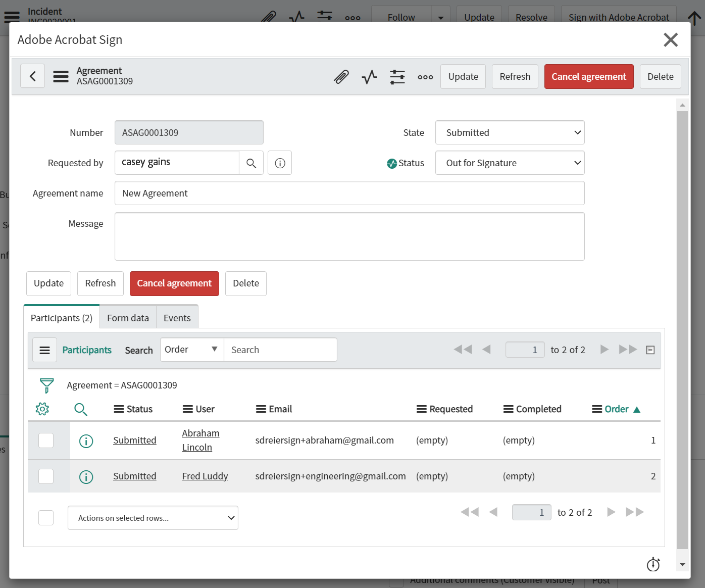Click the info icon next to Requested by
The width and height of the screenshot is (705, 588).
point(279,163)
